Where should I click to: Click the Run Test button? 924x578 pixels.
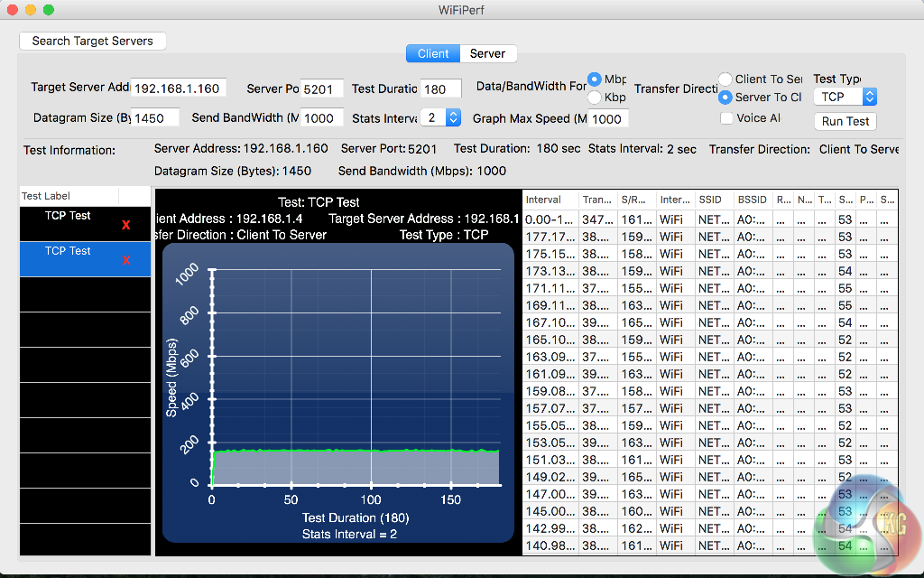point(845,121)
